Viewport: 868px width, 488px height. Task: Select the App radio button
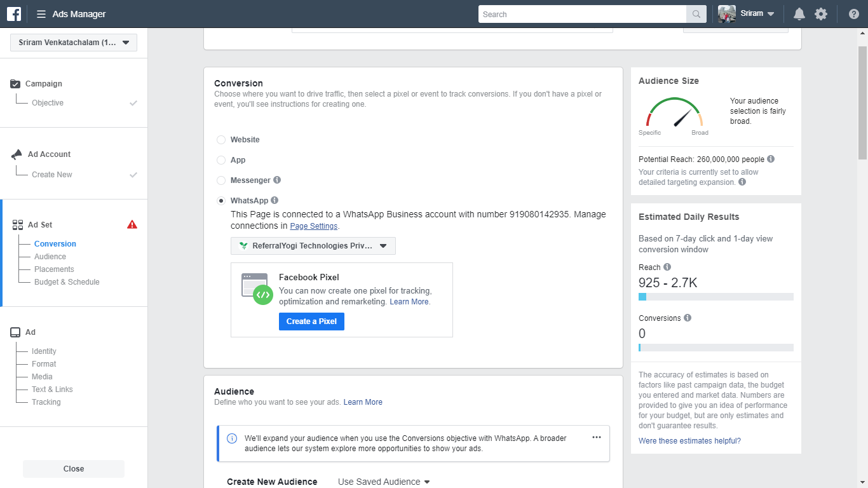pyautogui.click(x=221, y=160)
